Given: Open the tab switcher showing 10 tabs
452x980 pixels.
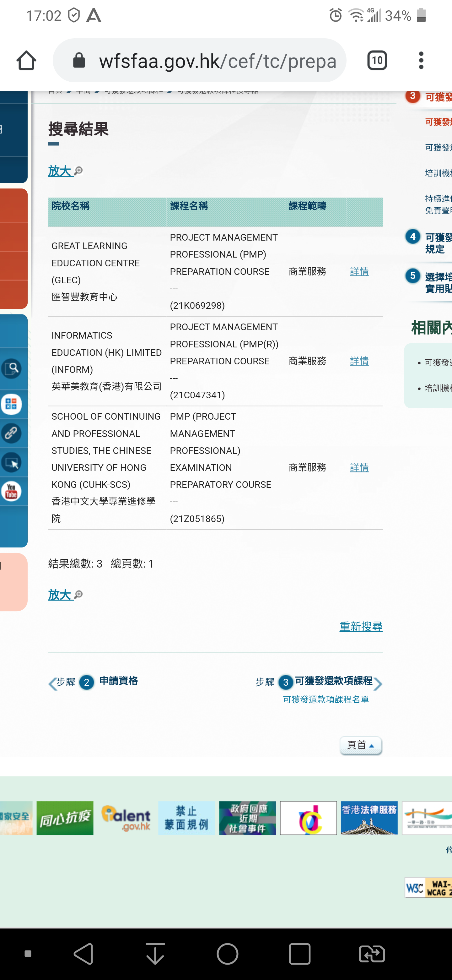Looking at the screenshot, I should pos(377,61).
